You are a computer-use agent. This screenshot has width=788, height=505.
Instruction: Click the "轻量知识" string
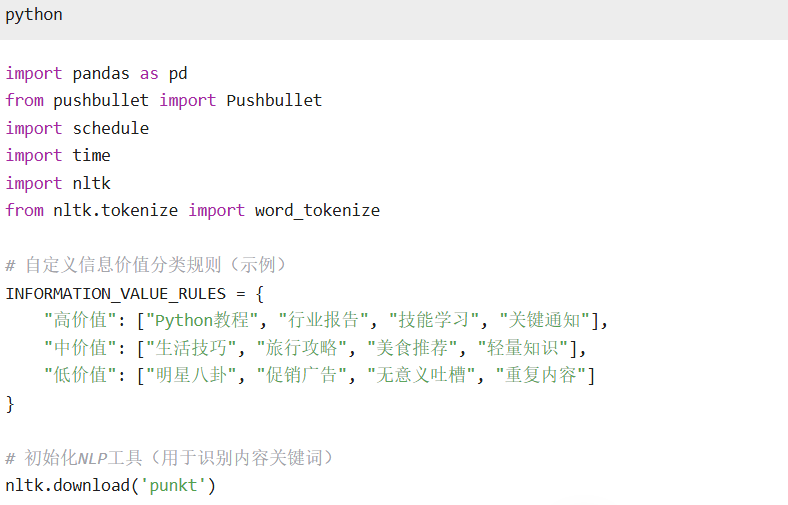click(x=523, y=348)
